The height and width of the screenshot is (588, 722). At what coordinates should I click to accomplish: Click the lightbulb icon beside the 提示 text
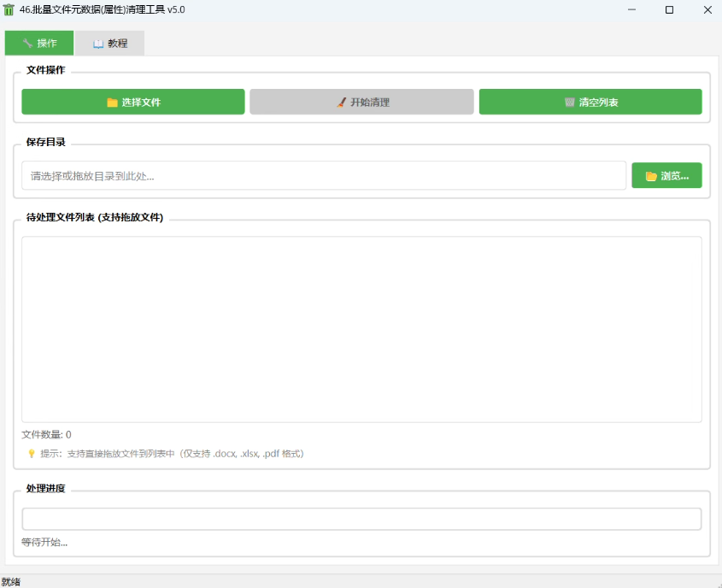pos(32,454)
